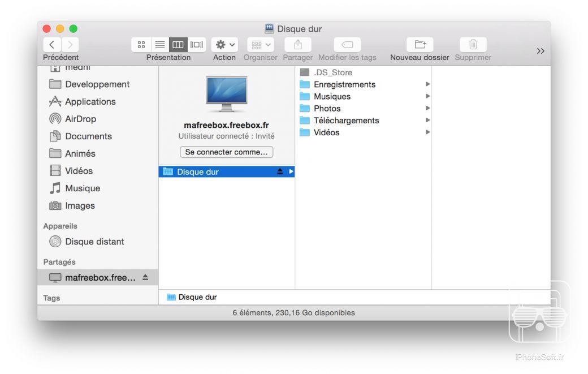This screenshot has width=588, height=374.
Task: Switch to list view presentation
Action: click(x=160, y=45)
